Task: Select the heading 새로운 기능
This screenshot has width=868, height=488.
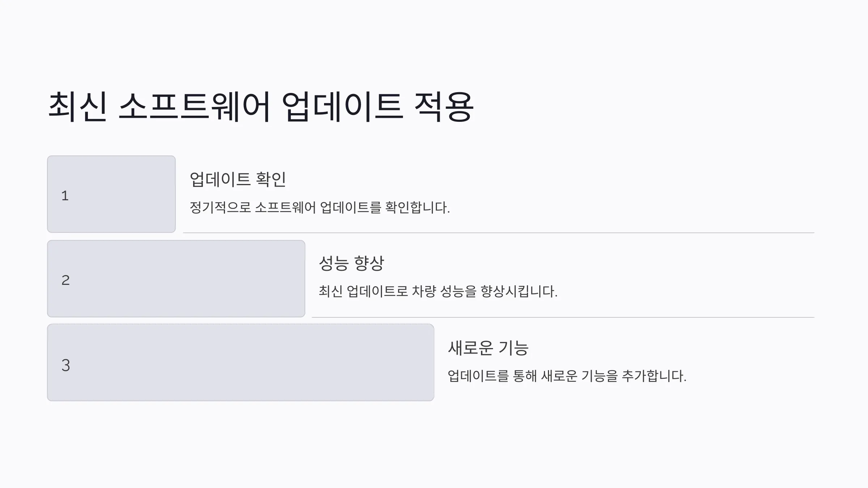Action: pyautogui.click(x=488, y=348)
